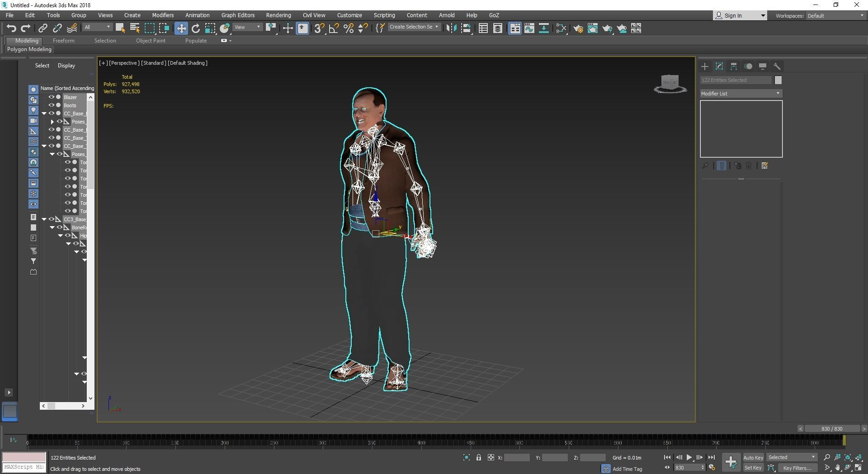Open reference coordinate system View dropdown
The image size is (868, 474).
pos(248,27)
